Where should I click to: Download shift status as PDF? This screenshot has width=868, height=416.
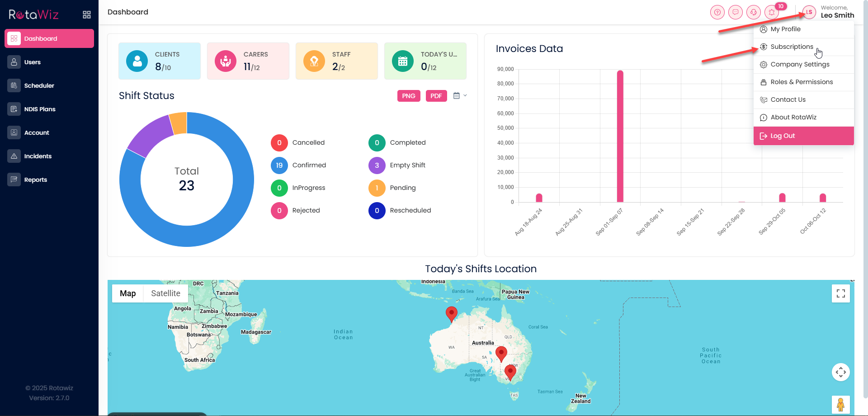coord(436,96)
